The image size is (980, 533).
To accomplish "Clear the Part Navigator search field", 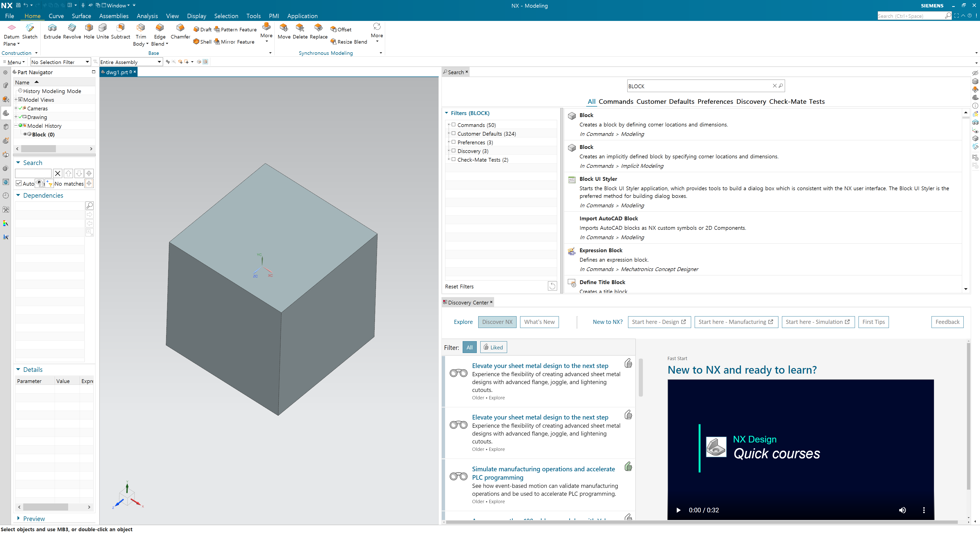I will (57, 173).
